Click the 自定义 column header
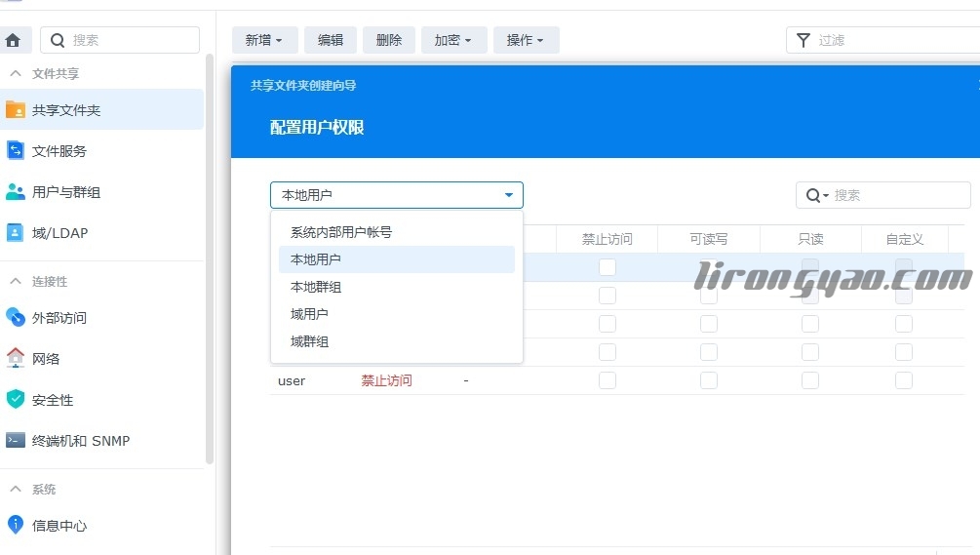 coord(904,239)
